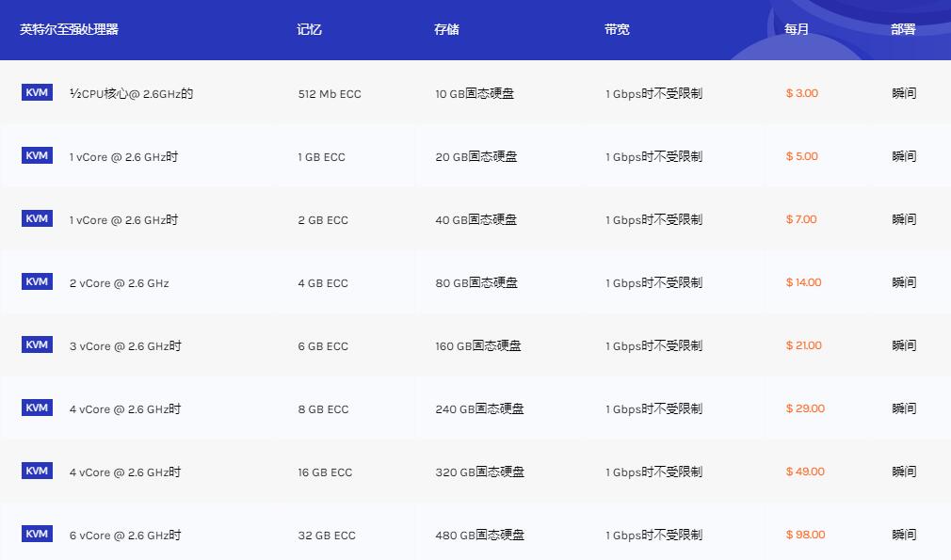
Task: Select the $ 14.00 monthly price
Action: pyautogui.click(x=803, y=282)
